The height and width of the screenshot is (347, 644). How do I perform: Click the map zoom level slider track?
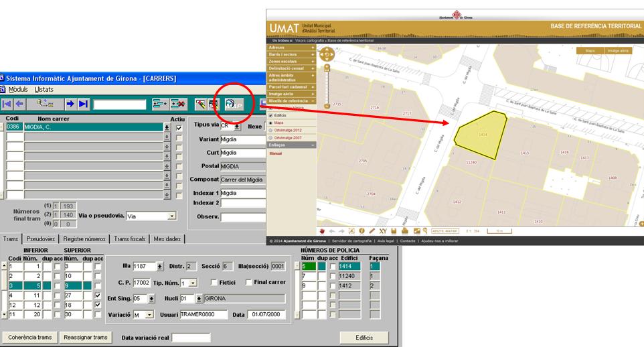(327, 87)
